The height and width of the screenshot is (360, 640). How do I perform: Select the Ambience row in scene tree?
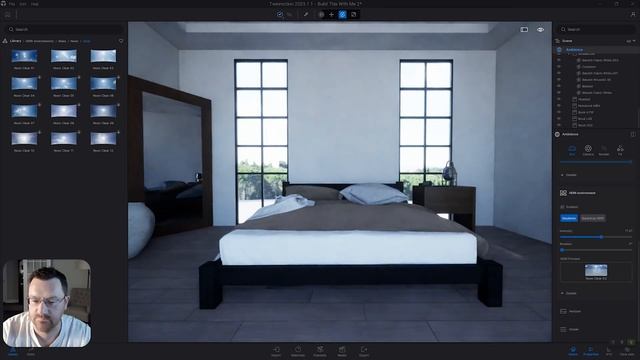pyautogui.click(x=597, y=49)
